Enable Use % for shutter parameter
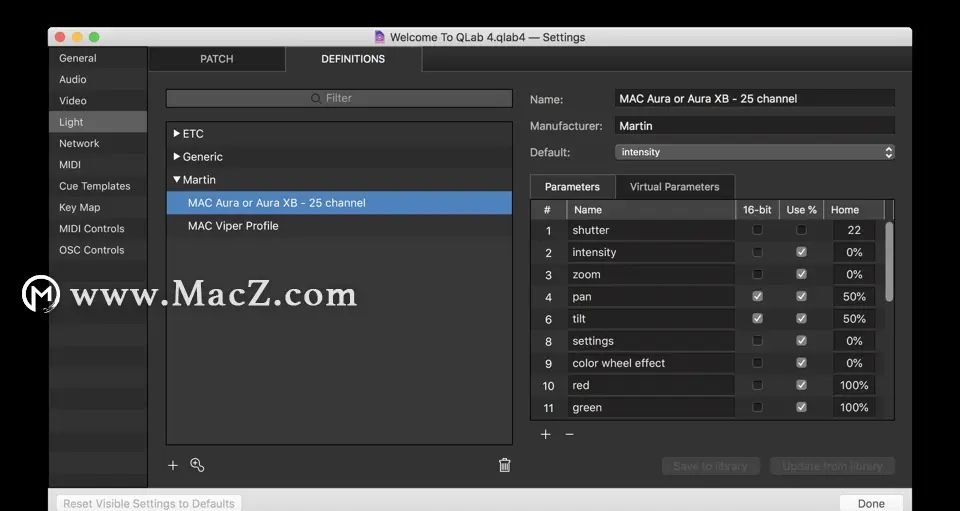The height and width of the screenshot is (511, 960). tap(801, 230)
